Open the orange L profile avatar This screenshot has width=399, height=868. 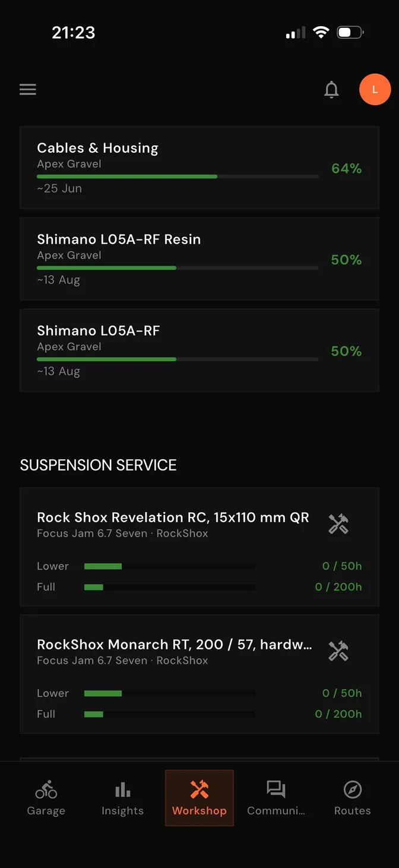click(375, 90)
